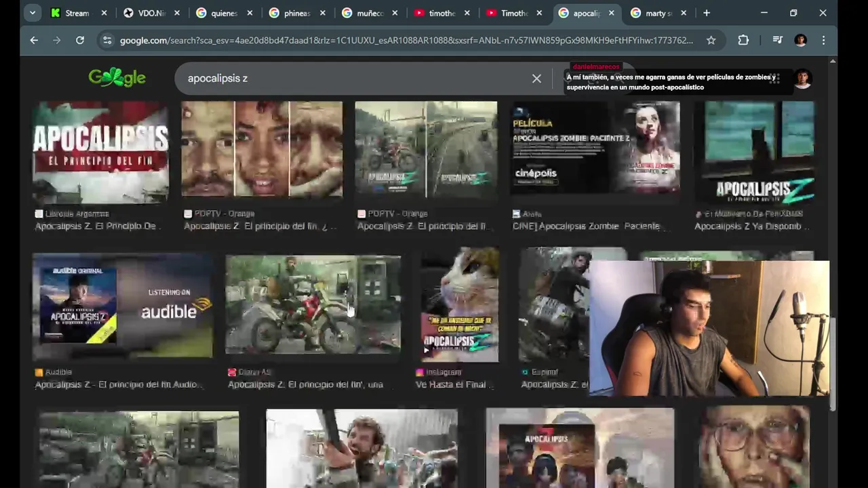
Task: Open the person with glasses image
Action: [x=754, y=447]
